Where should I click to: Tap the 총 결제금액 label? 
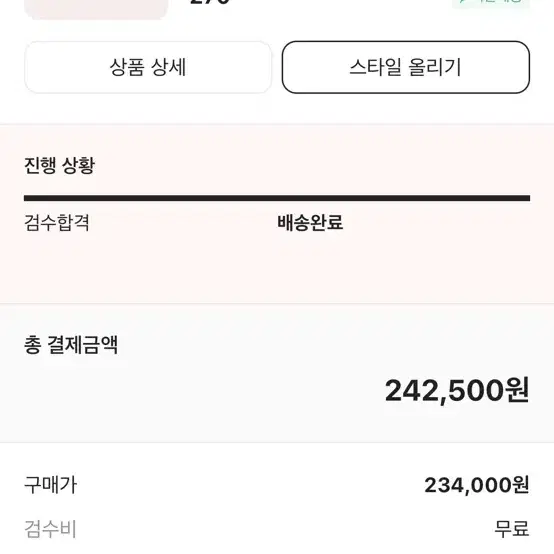coord(71,345)
